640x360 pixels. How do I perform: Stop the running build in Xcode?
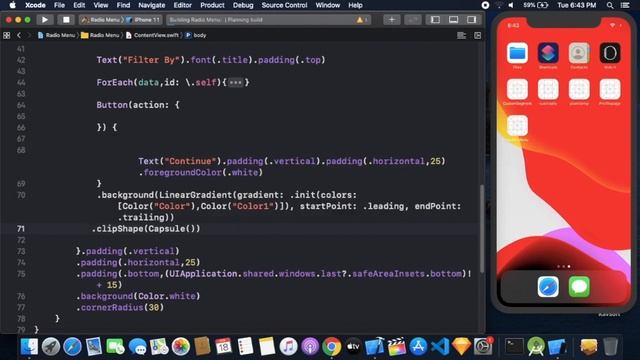coord(66,20)
